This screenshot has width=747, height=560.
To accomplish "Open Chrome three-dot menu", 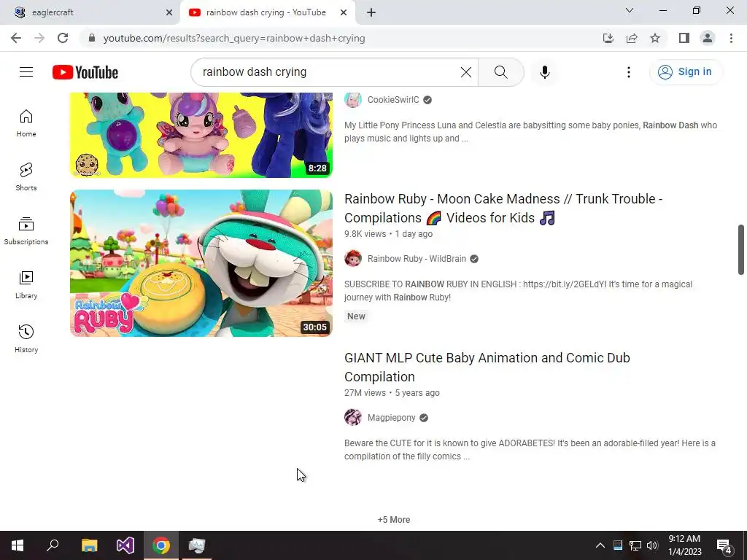I will tap(731, 38).
